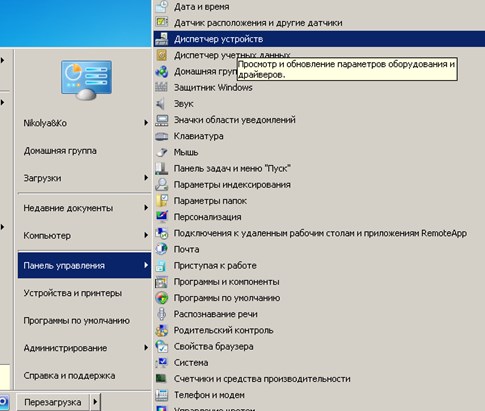Open Диспетчер устройств from Control Panel list
The height and width of the screenshot is (411, 485).
(319, 39)
